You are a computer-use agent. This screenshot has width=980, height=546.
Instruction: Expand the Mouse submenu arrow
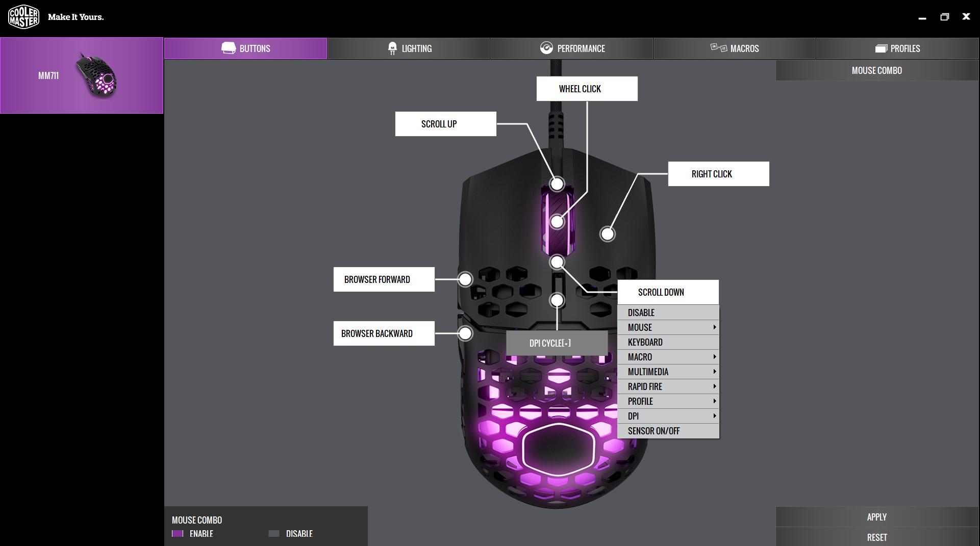(715, 327)
